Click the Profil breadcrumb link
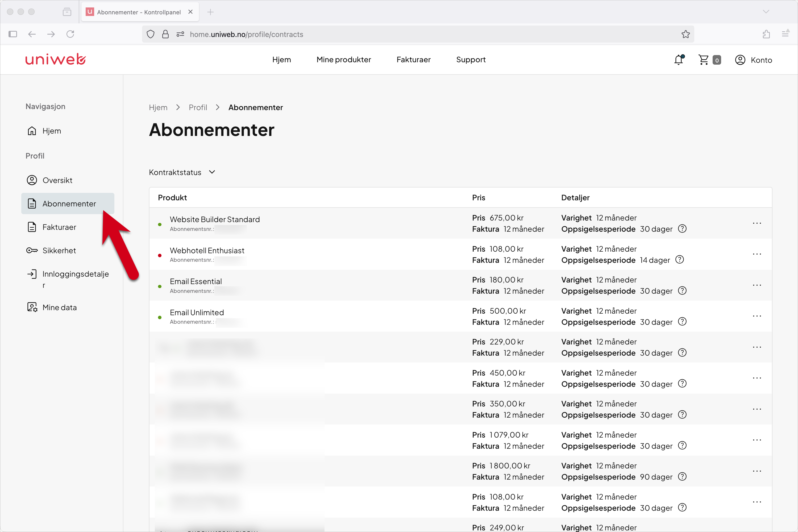The image size is (798, 532). (x=198, y=107)
